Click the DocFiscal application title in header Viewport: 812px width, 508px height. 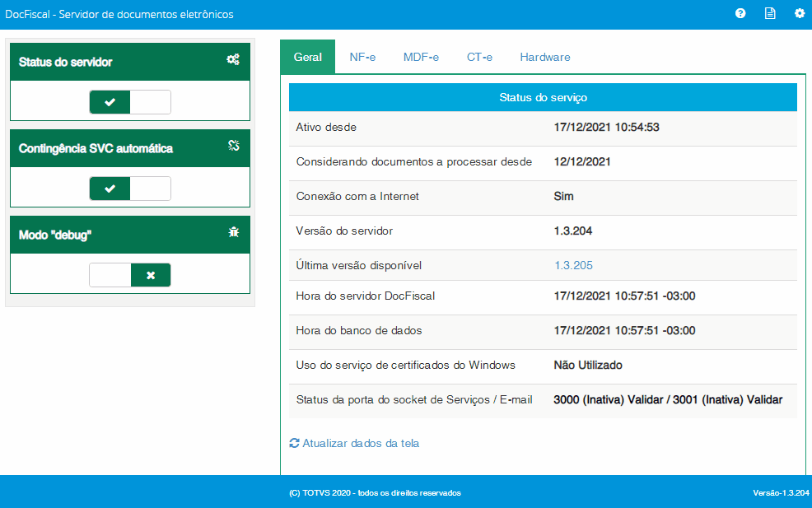[x=119, y=15]
